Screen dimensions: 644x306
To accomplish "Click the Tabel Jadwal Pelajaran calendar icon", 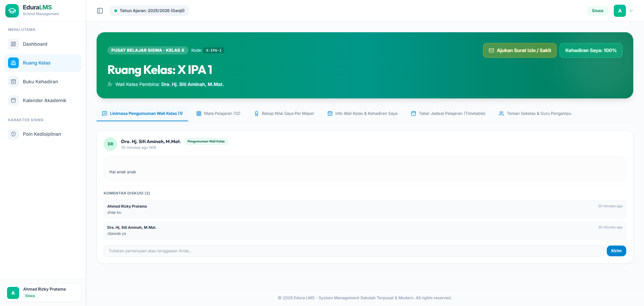I will (x=414, y=114).
